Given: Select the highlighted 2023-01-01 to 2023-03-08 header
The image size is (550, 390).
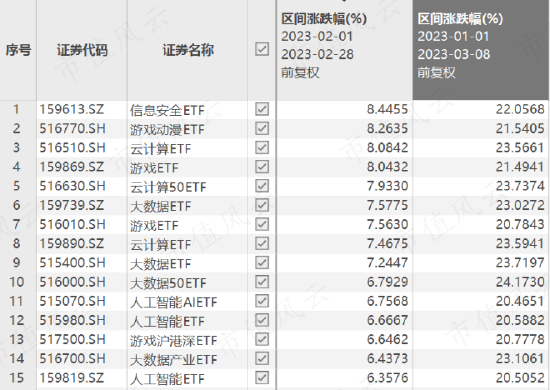Looking at the screenshot, I should [x=481, y=49].
